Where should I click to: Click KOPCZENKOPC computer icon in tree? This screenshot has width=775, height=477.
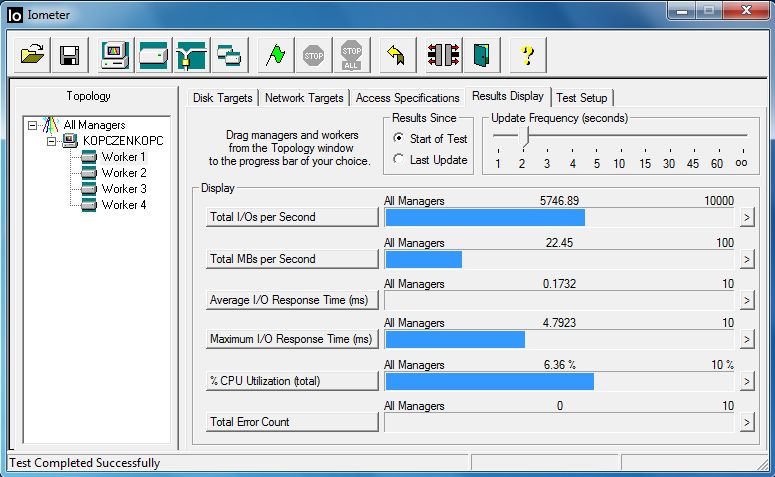70,141
